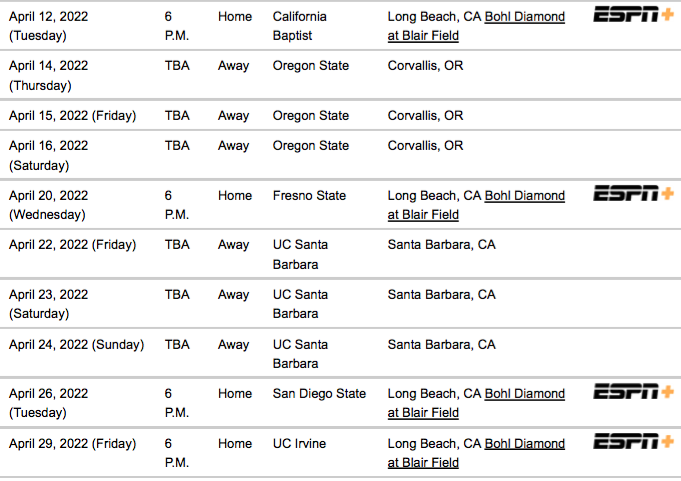681x481 pixels.
Task: Click Fresno State opponent name
Action: (309, 195)
